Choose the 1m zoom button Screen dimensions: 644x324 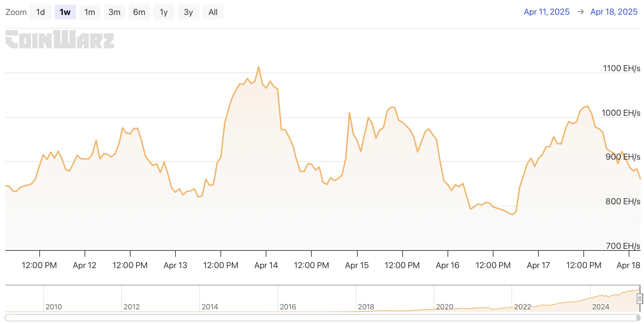point(90,12)
